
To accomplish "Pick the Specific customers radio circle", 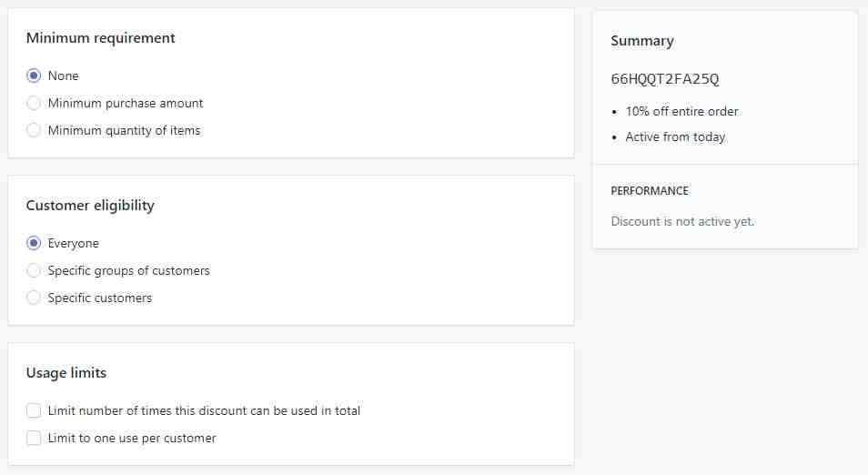I will pyautogui.click(x=34, y=298).
